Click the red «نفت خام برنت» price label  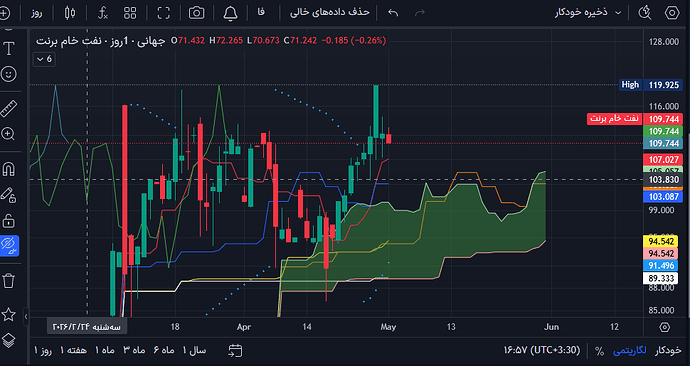pos(614,119)
